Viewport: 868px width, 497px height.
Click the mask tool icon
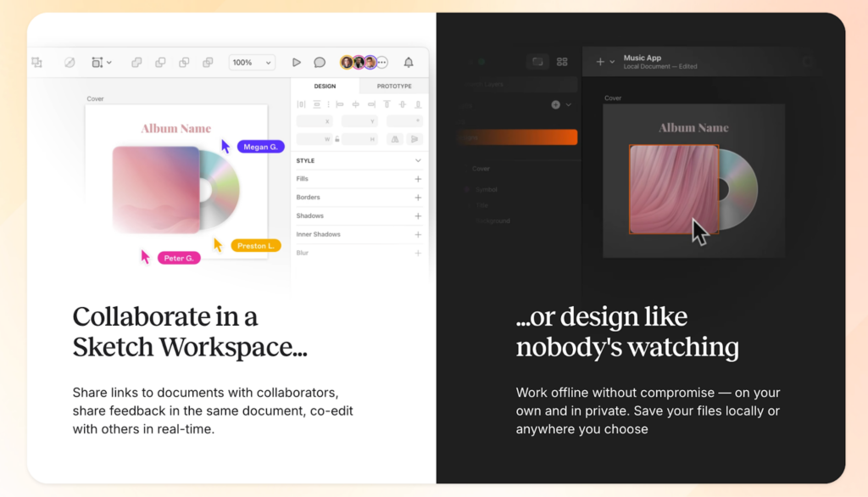pos(70,63)
